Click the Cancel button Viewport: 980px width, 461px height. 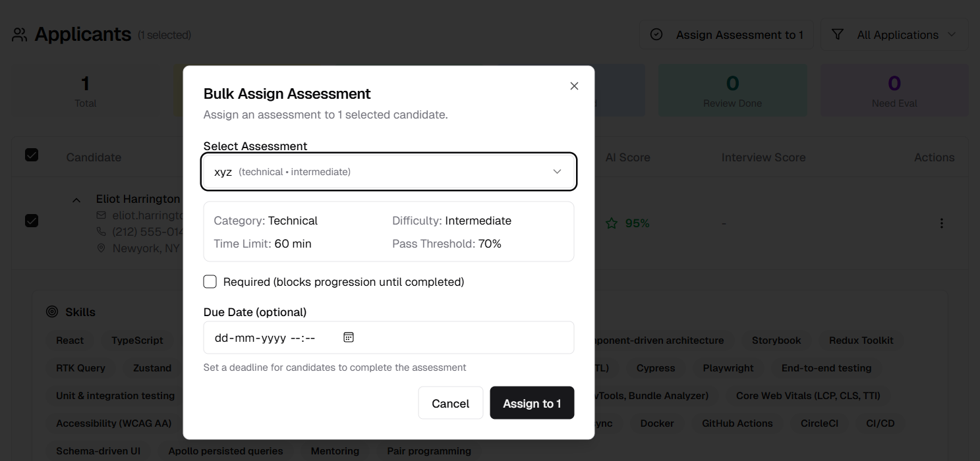(x=450, y=403)
